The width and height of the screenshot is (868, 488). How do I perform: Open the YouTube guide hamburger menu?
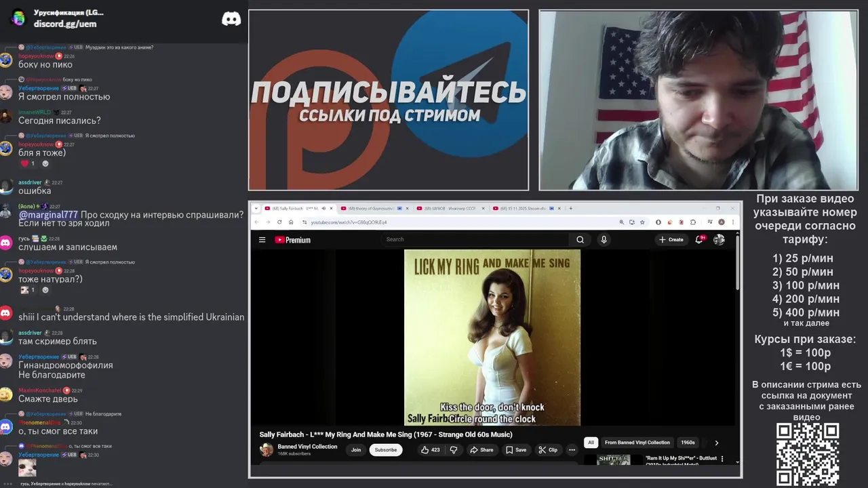point(262,239)
